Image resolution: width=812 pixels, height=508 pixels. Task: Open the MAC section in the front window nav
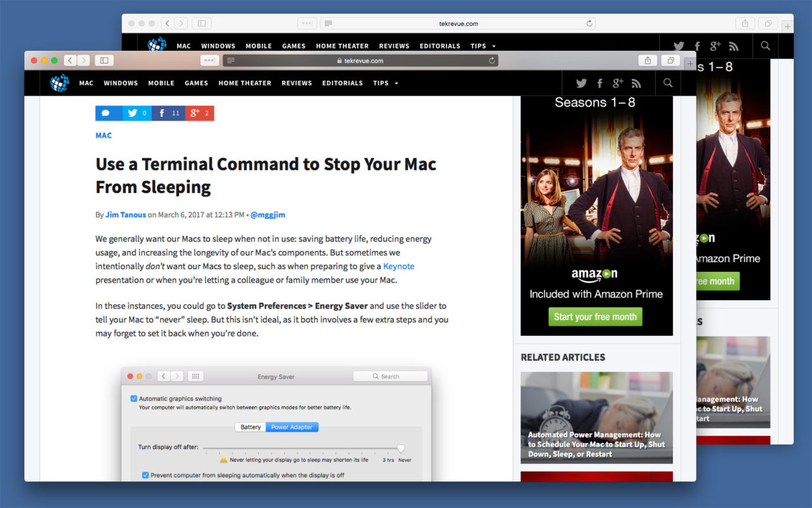click(x=86, y=83)
